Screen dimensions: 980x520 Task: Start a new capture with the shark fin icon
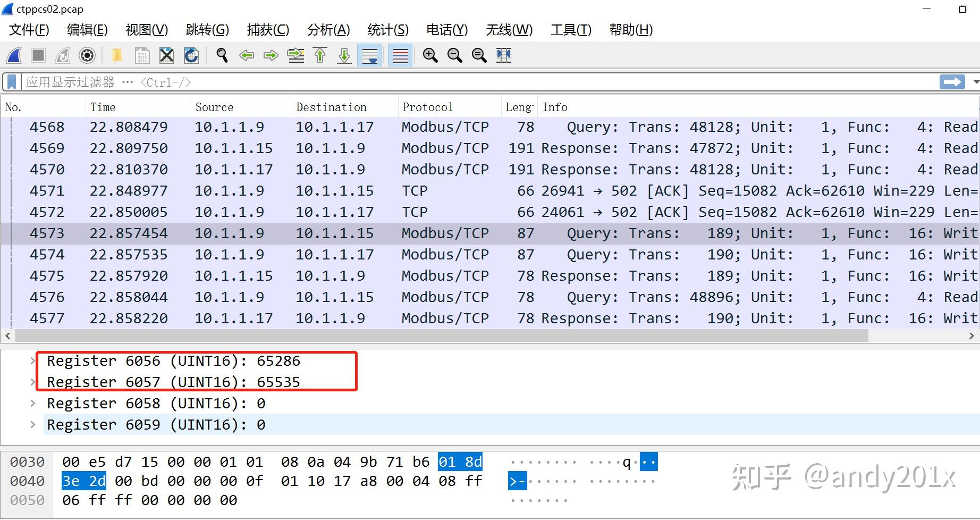click(x=13, y=55)
